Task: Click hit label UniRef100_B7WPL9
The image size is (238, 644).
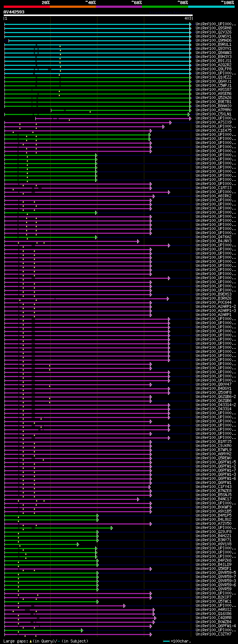Action: tap(213, 450)
